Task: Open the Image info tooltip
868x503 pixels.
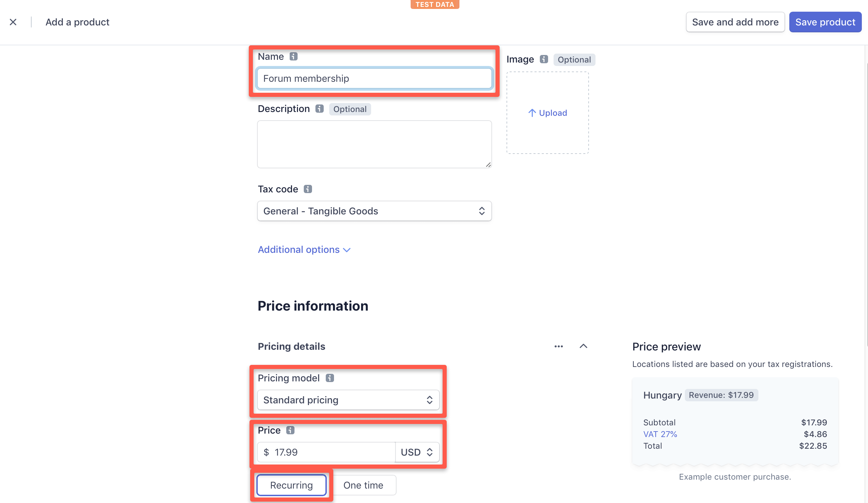Action: click(x=544, y=59)
